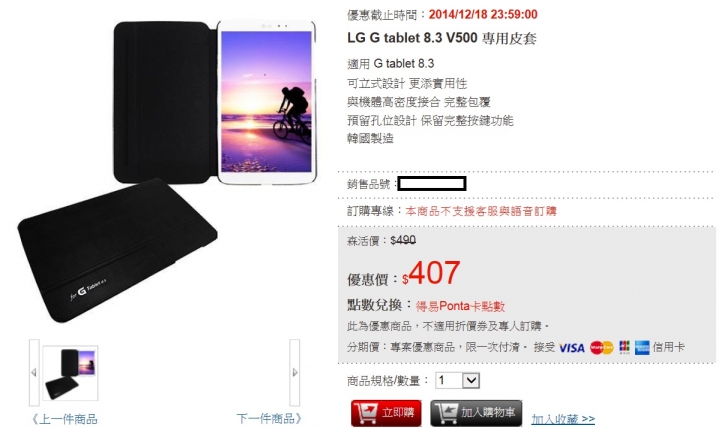
Task: Click the American Express logo
Action: coord(642,348)
